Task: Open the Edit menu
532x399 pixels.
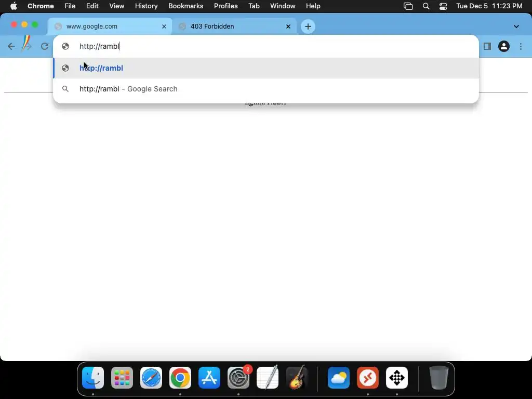Action: [x=92, y=6]
